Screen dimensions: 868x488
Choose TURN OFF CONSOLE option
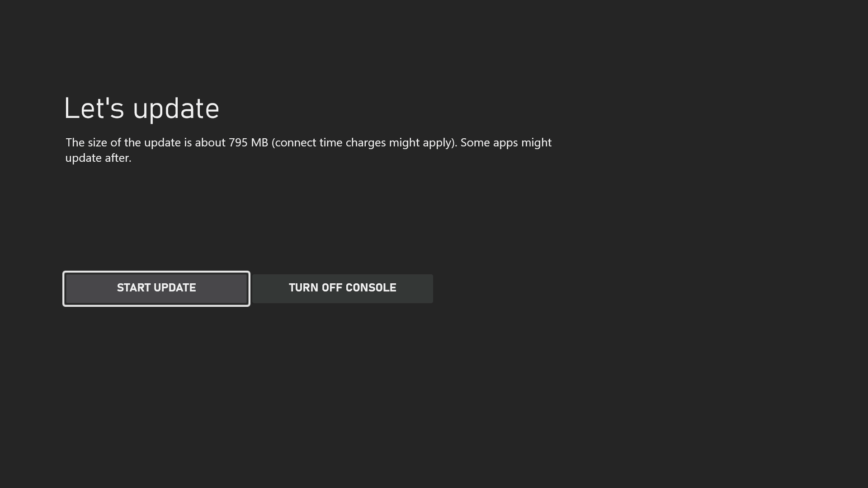343,289
